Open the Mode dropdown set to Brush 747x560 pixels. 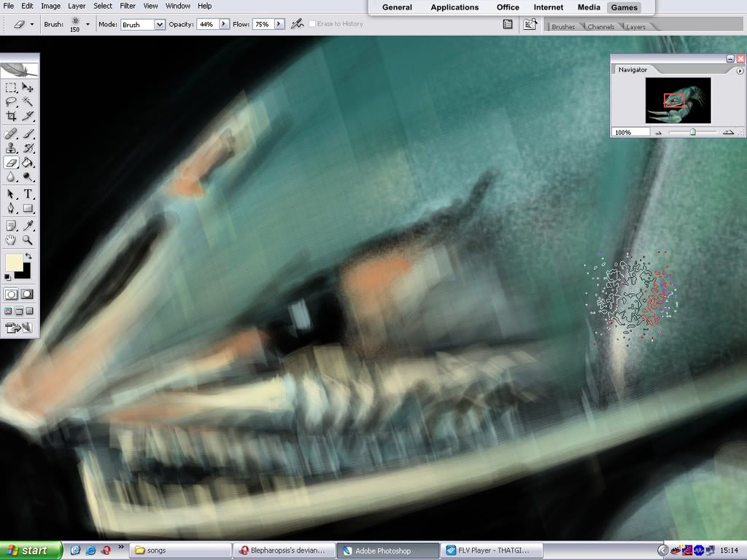143,24
